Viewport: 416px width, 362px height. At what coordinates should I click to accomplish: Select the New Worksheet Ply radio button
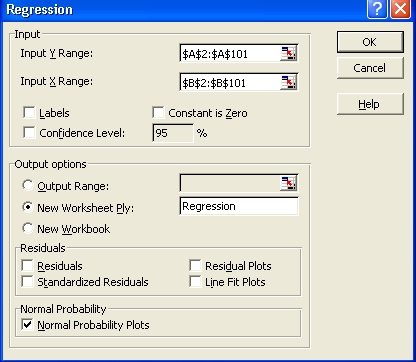tap(28, 207)
